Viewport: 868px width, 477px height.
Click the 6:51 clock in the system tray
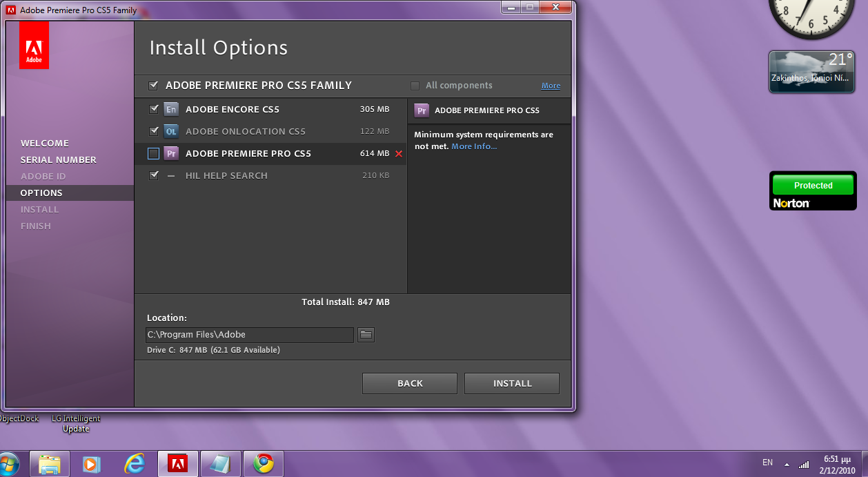836,458
